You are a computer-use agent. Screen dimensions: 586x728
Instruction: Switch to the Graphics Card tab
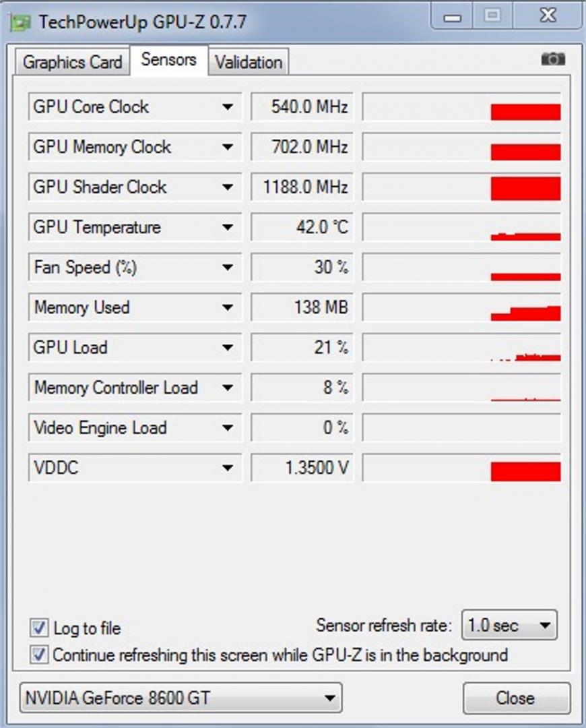click(72, 62)
